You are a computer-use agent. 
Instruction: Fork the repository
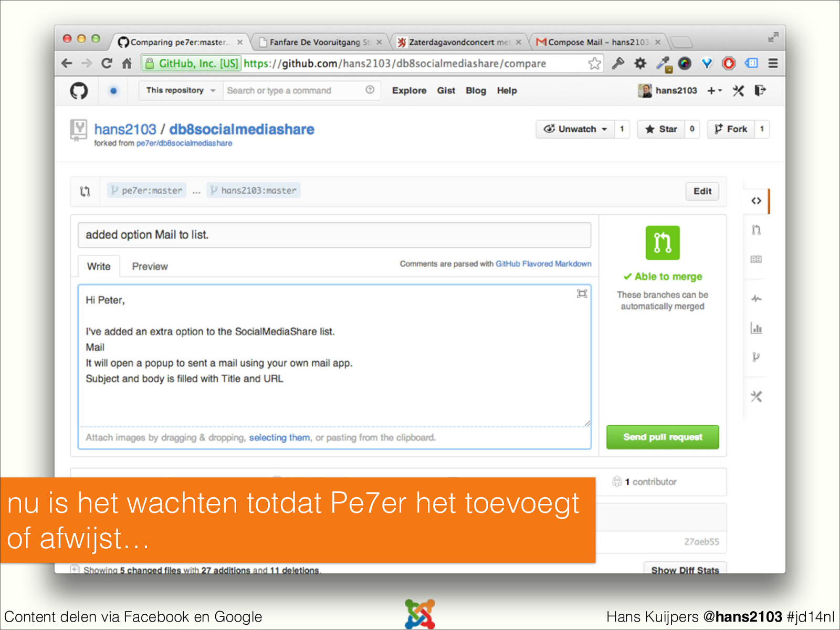pyautogui.click(x=731, y=129)
